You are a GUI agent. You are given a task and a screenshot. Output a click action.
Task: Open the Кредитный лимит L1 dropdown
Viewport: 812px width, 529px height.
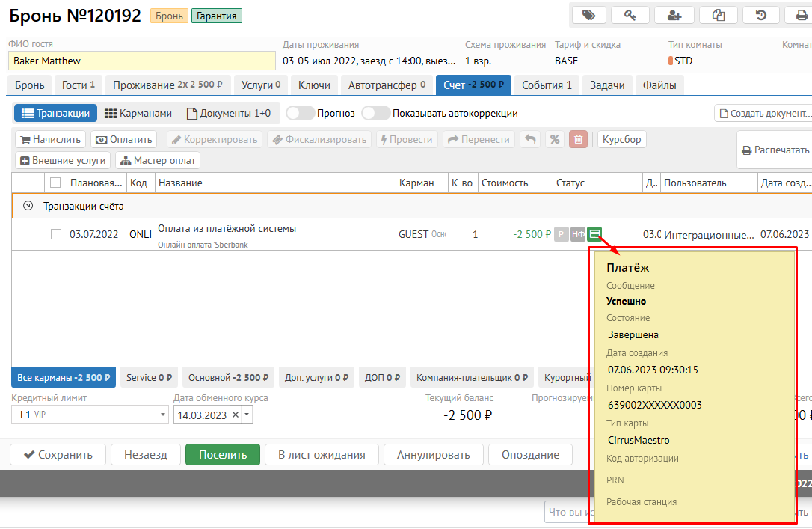164,415
